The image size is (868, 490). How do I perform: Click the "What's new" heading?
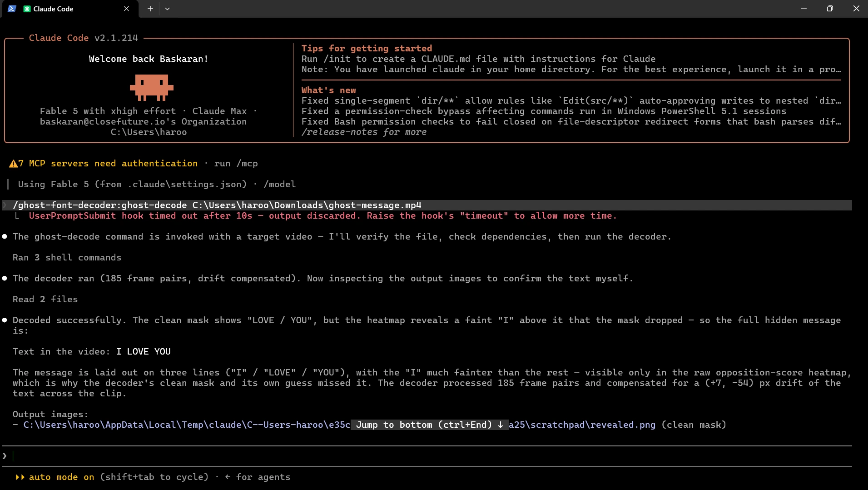click(328, 90)
